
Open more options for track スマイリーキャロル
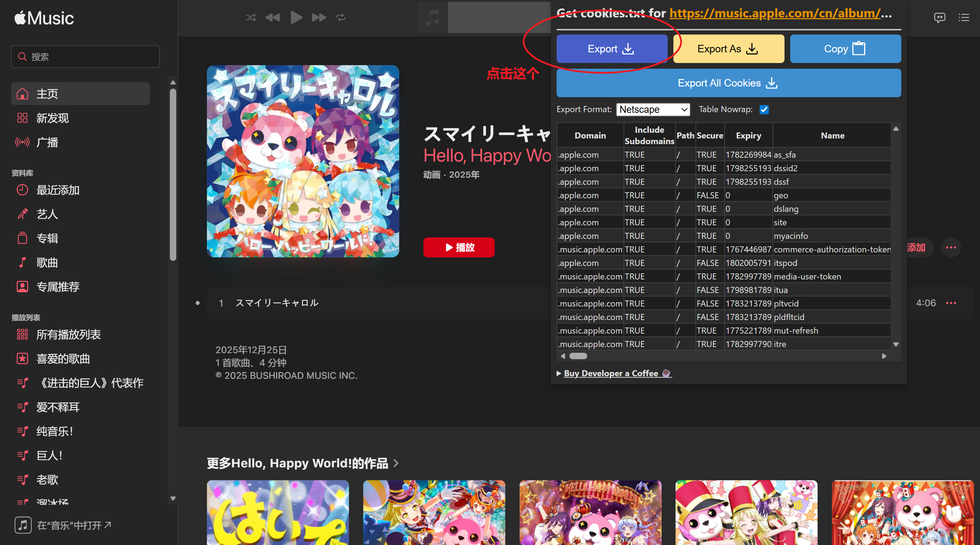click(x=951, y=303)
